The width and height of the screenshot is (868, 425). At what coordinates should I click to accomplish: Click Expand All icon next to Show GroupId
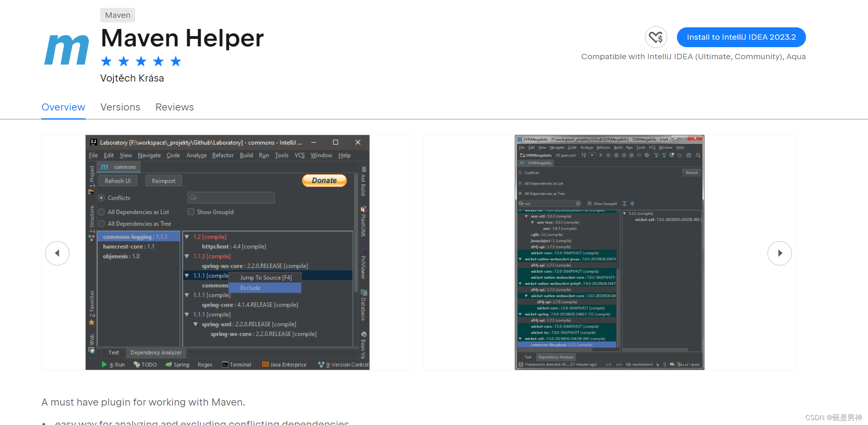point(625,204)
